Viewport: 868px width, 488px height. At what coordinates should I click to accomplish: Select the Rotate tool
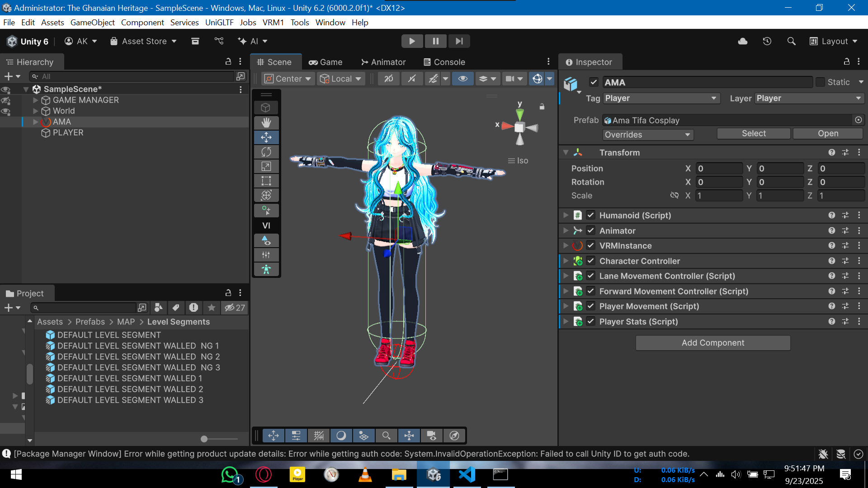[266, 152]
